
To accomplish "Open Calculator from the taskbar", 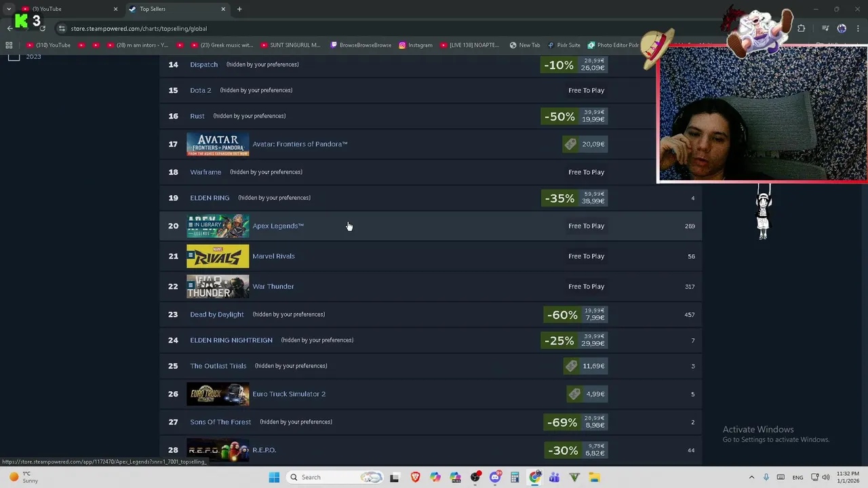I will pyautogui.click(x=515, y=477).
